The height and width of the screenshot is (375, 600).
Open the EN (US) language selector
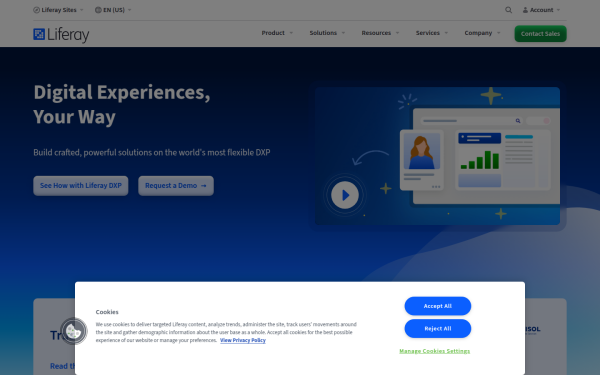(113, 10)
